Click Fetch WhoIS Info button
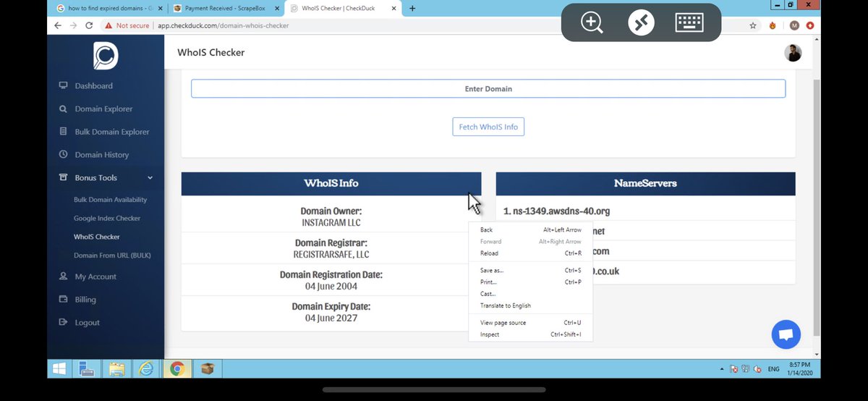The height and width of the screenshot is (401, 868). click(x=488, y=127)
